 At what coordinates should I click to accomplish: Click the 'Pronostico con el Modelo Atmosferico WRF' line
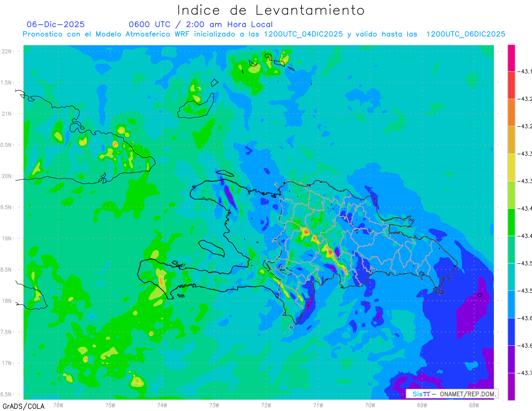click(264, 34)
